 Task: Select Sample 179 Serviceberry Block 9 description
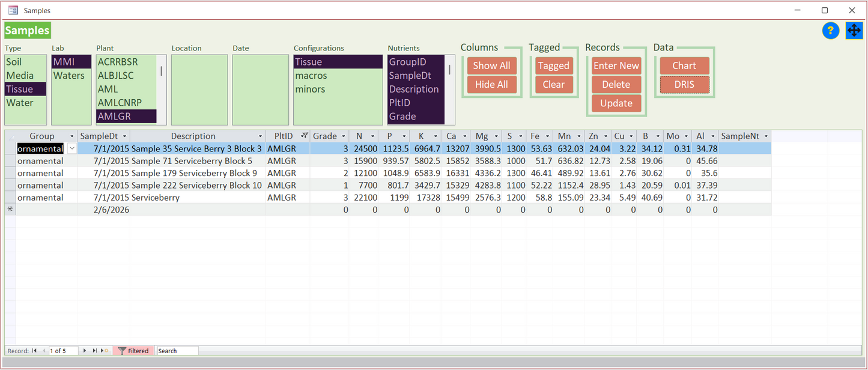point(198,173)
